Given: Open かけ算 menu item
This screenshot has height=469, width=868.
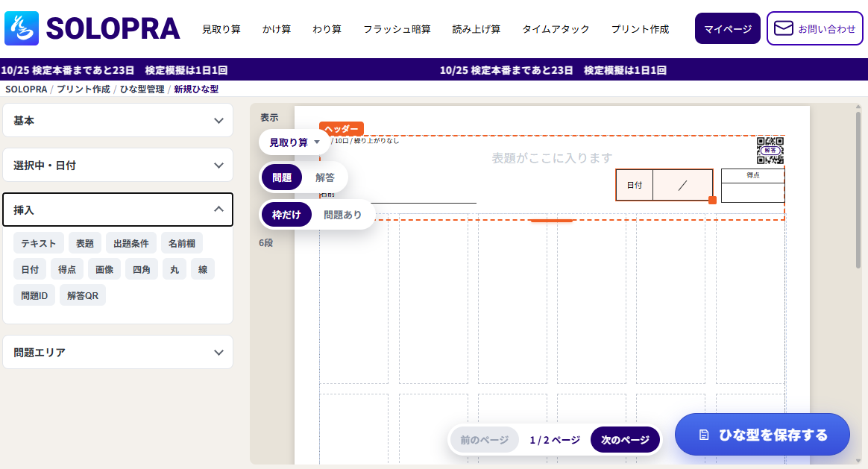Looking at the screenshot, I should pos(276,29).
